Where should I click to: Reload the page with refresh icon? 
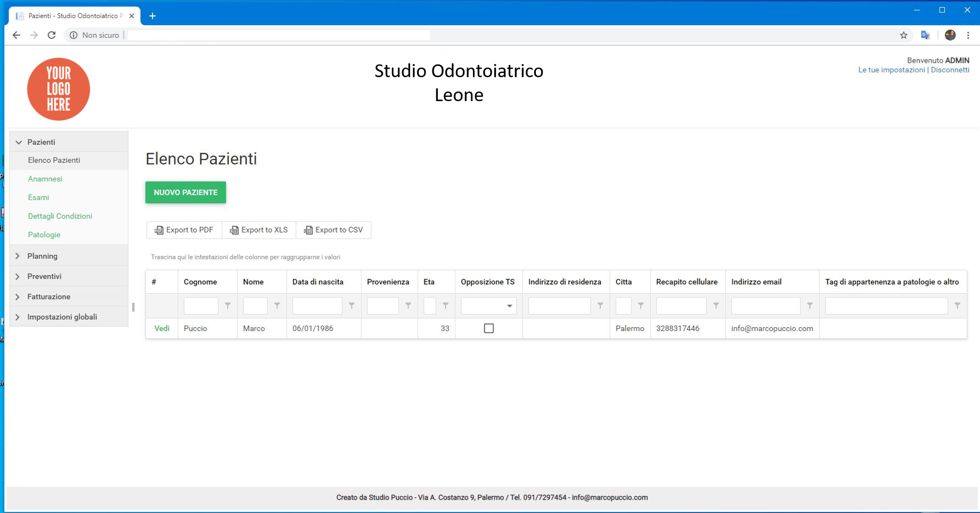coord(52,35)
